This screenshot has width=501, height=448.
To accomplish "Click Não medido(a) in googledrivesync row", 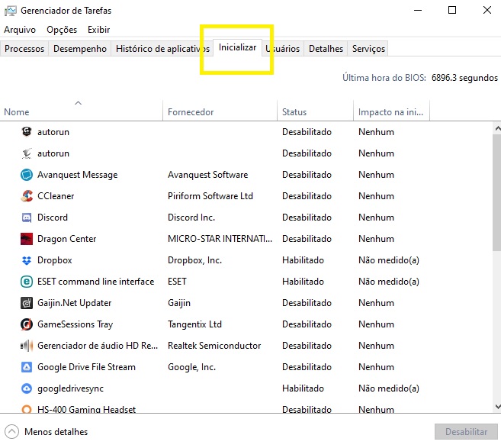I will click(389, 388).
